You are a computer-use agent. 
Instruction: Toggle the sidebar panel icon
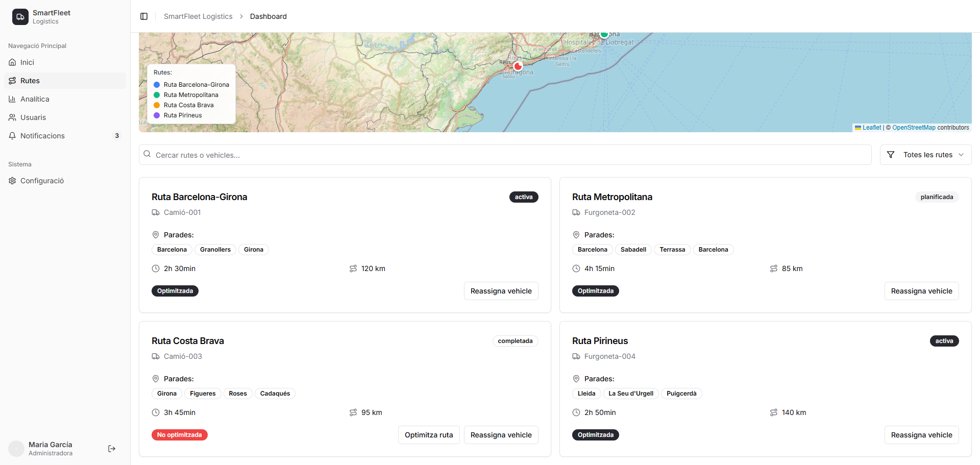[x=144, y=16]
